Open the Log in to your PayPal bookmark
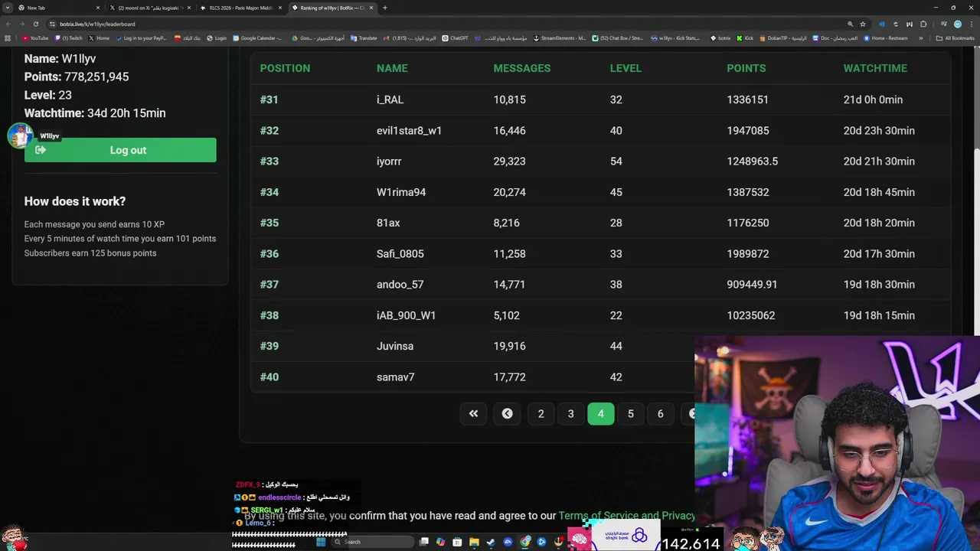Screen dimensions: 980x551 (142, 37)
